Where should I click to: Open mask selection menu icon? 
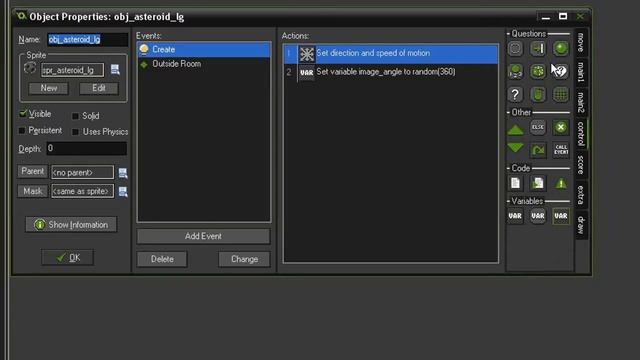coord(123,191)
